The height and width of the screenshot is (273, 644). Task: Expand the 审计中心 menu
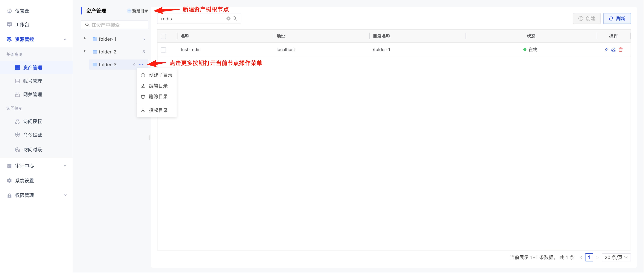tap(65, 166)
